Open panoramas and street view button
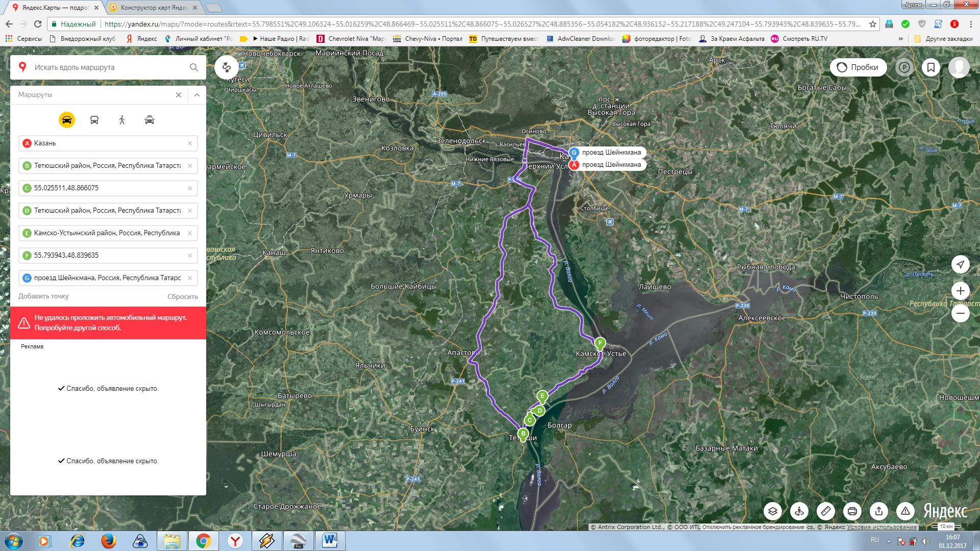 click(x=799, y=511)
